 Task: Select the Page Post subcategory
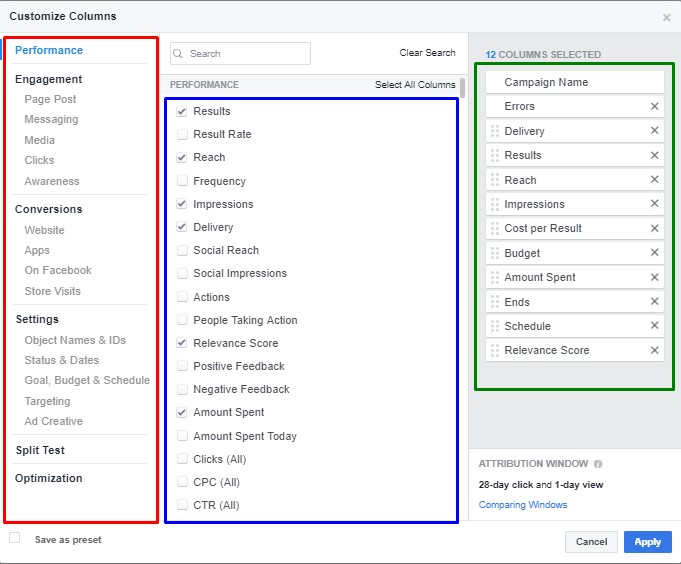pos(50,99)
